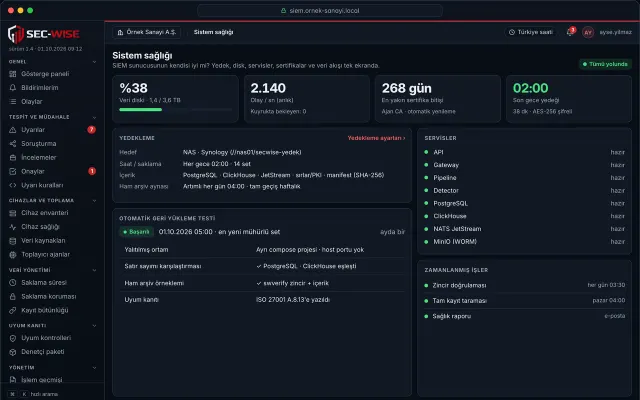The height and width of the screenshot is (400, 640).
Task: Click the siem.ornek-sanayi.local address bar
Action: point(320,11)
